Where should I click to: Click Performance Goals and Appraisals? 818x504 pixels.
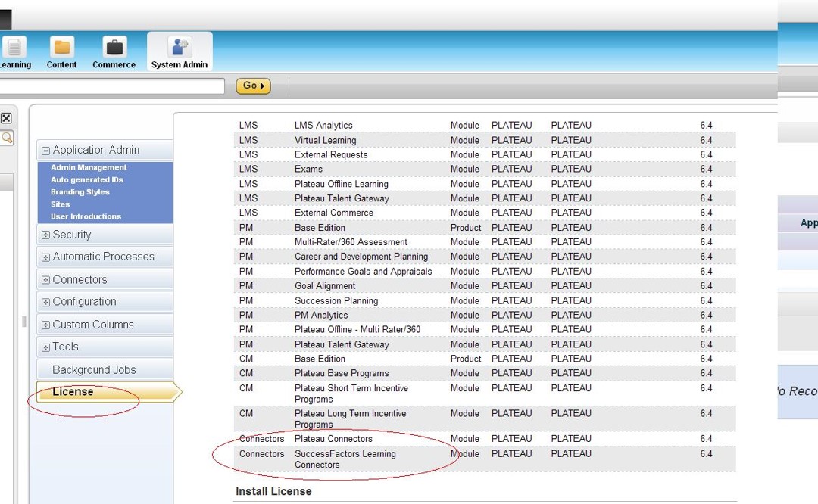364,272
